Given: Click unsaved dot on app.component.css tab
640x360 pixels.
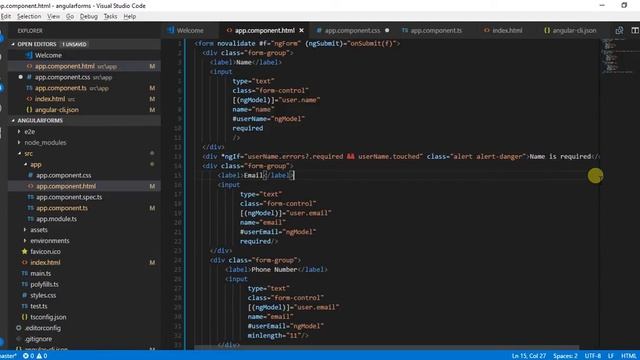Looking at the screenshot, I should coord(387,30).
